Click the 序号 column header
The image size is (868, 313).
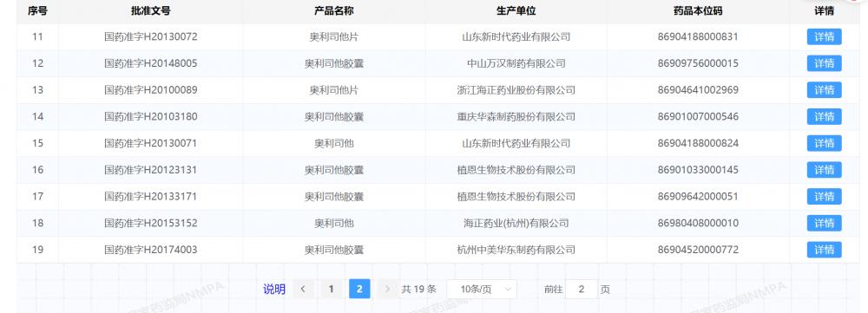(37, 10)
